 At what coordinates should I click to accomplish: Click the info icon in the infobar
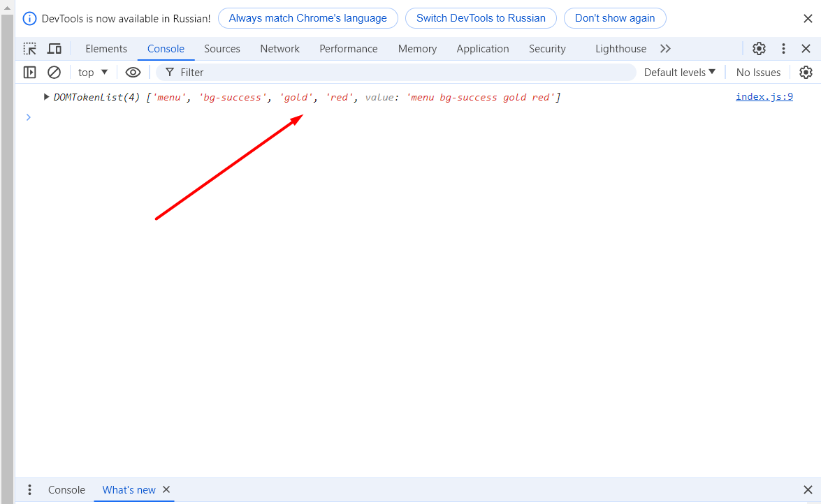click(x=29, y=19)
